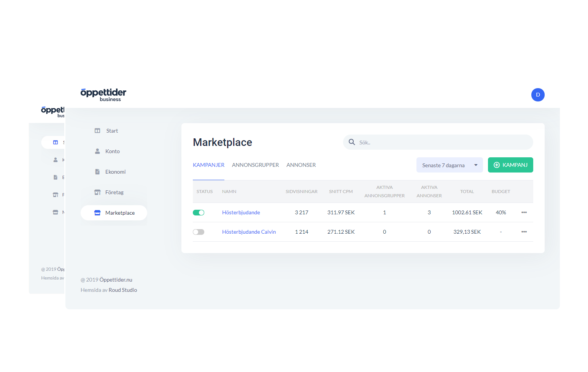Click the Start sidebar icon

point(97,131)
